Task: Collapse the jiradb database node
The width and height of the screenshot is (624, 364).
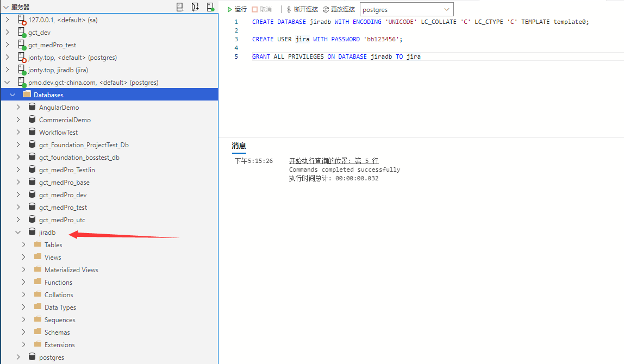Action: click(18, 233)
